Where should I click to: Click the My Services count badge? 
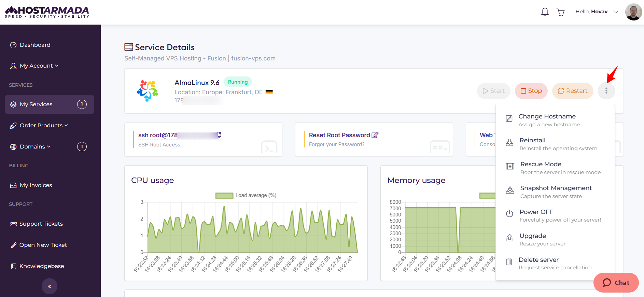(82, 104)
